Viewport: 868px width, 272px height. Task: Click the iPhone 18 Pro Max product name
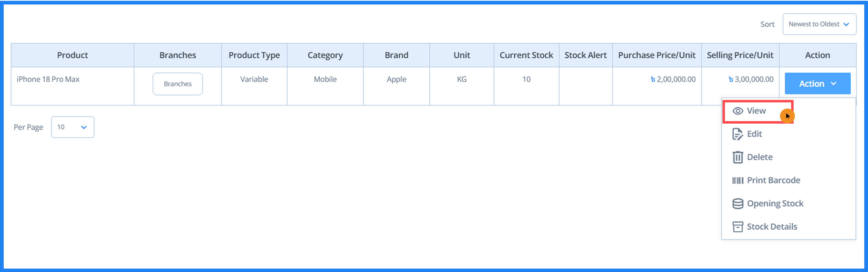(x=48, y=79)
